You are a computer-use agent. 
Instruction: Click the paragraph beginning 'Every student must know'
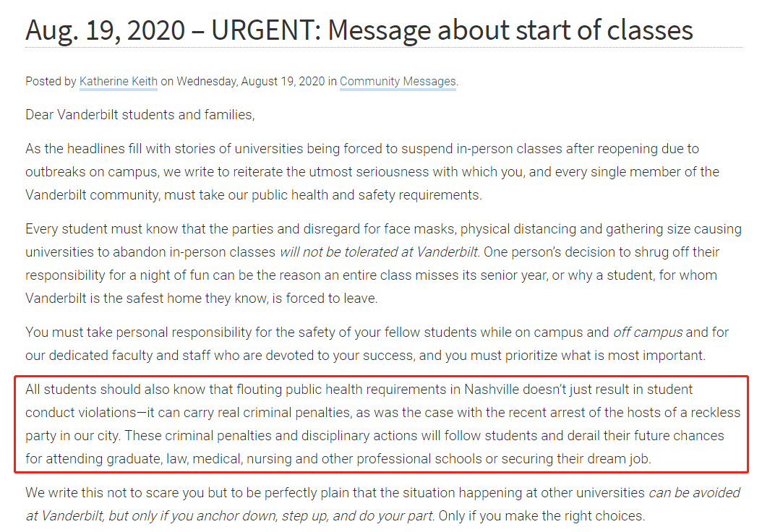383,263
